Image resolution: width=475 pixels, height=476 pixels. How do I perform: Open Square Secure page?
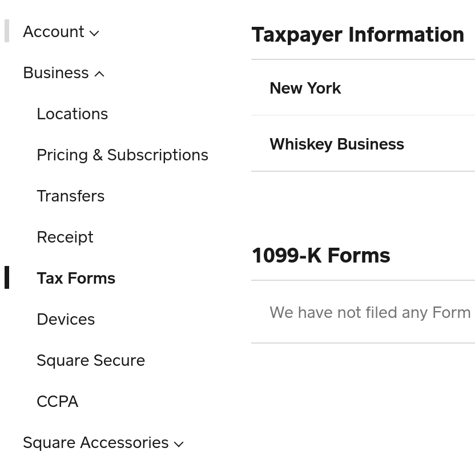coord(91,361)
